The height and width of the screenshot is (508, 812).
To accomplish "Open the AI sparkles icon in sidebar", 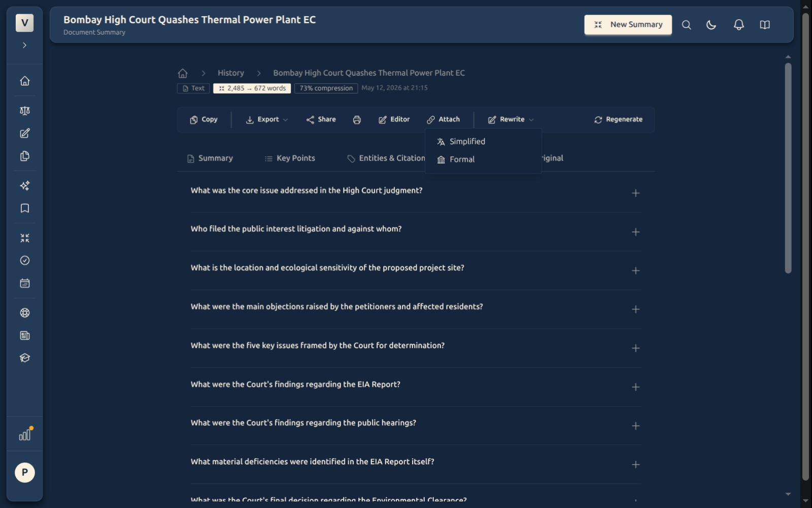I will (24, 185).
